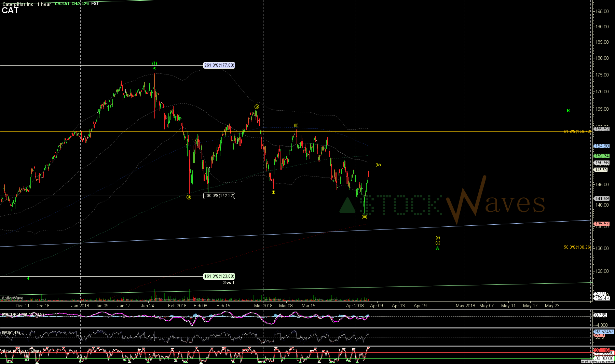This screenshot has width=615, height=364.
Task: Click the 141.59 price tag
Action: pyautogui.click(x=602, y=198)
